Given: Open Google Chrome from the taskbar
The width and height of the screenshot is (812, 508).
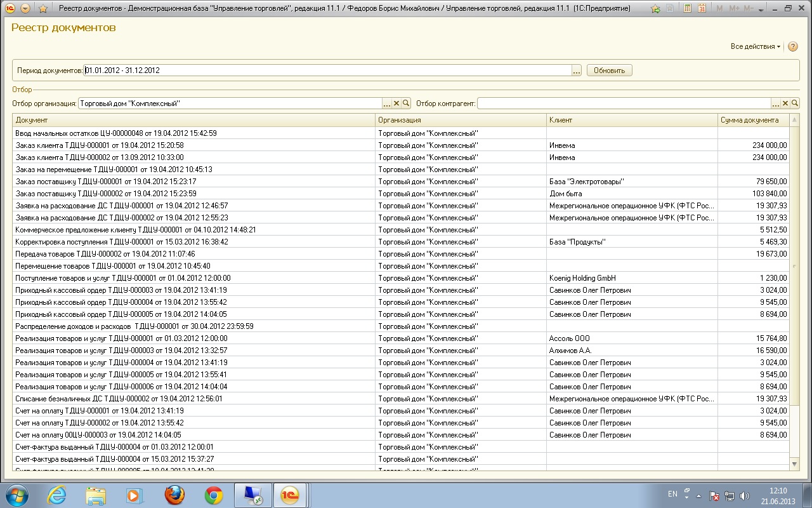Looking at the screenshot, I should coord(214,495).
